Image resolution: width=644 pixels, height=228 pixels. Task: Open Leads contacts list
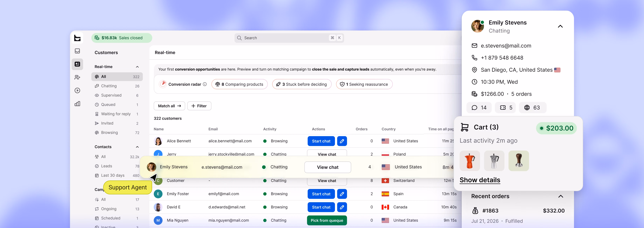point(117,166)
